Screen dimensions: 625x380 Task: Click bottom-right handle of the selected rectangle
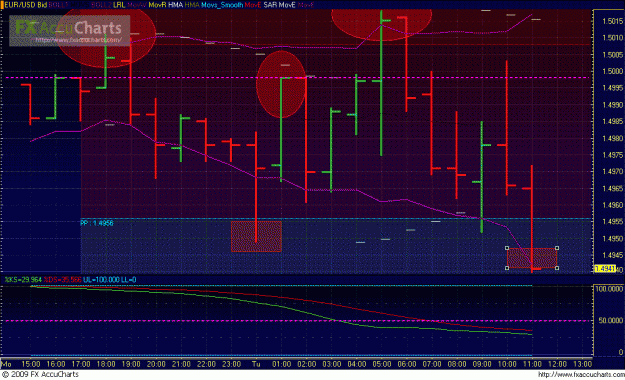tap(557, 268)
